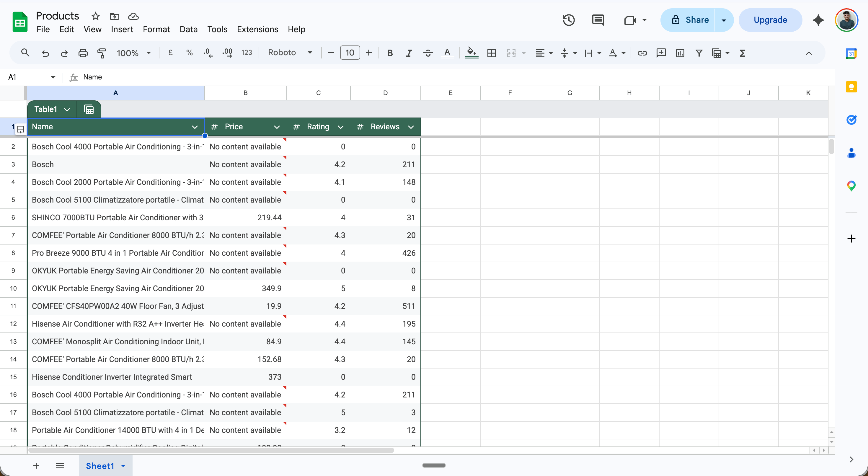This screenshot has height=476, width=868.
Task: Open the Format menu
Action: pos(156,29)
